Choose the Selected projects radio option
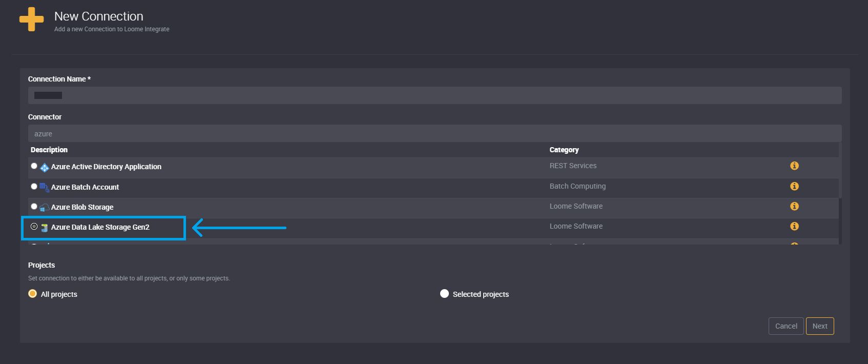This screenshot has height=364, width=868. [x=444, y=294]
